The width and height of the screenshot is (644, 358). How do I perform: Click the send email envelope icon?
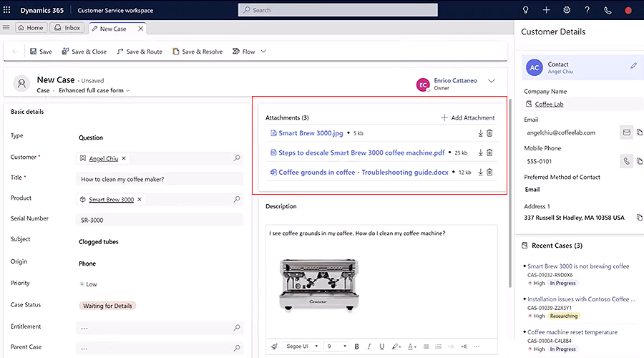[626, 132]
